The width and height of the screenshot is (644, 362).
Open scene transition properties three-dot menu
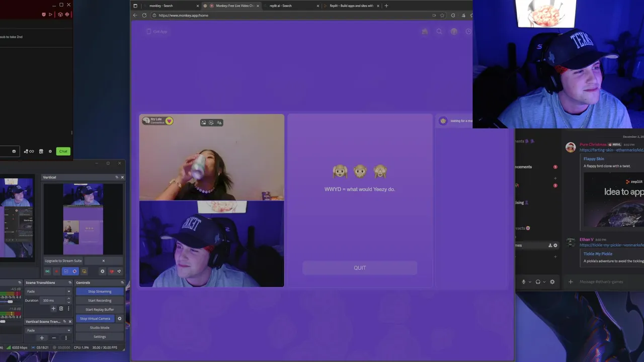[68, 309]
